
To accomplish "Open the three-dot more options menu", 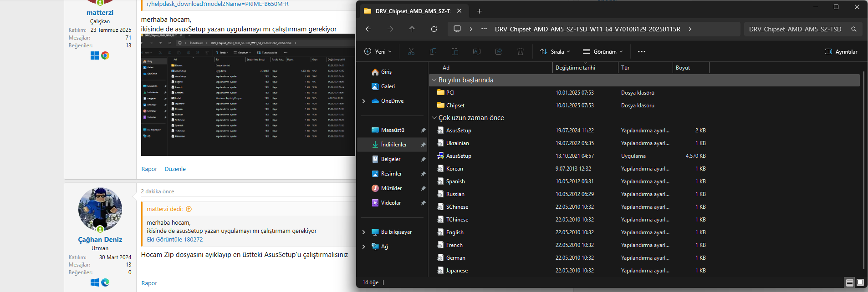I will coord(642,51).
